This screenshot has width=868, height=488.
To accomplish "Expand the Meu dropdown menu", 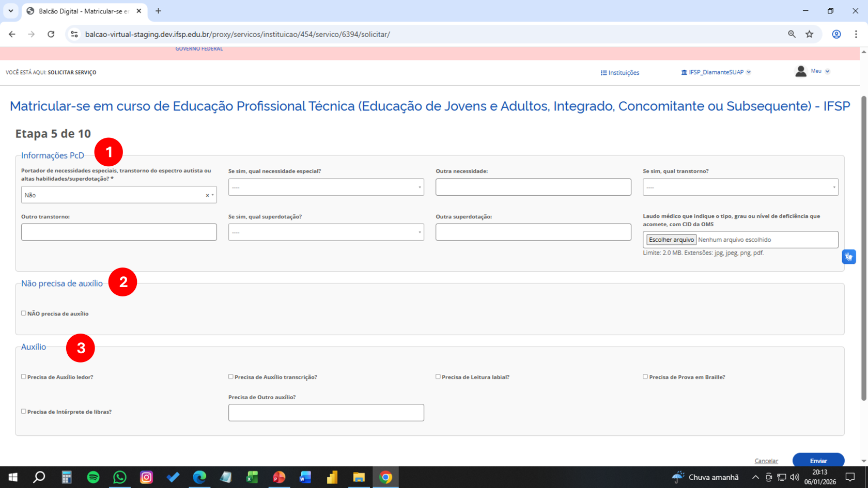I will pos(820,71).
